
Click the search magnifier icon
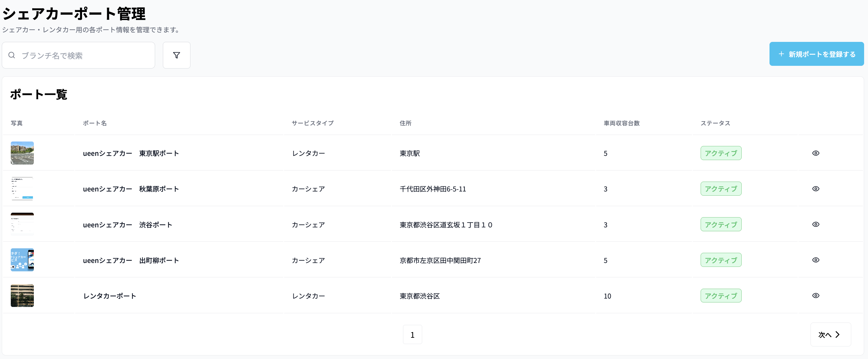(12, 55)
